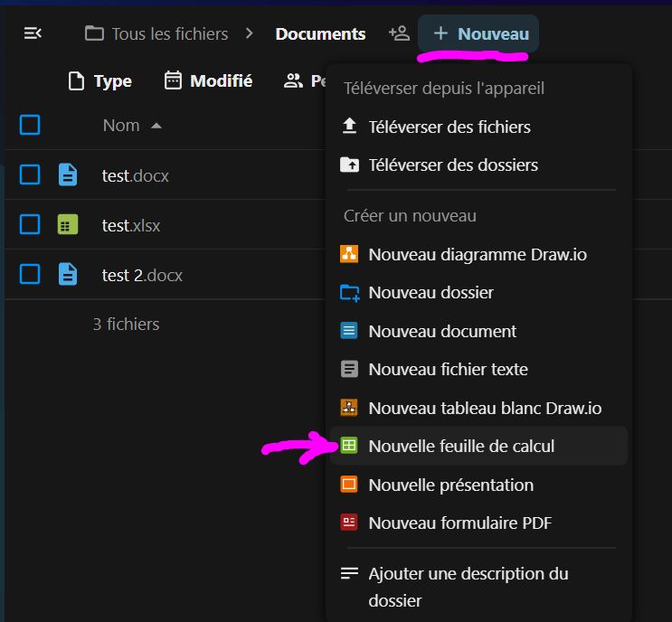Click the test.xlsx spreadsheet file icon
This screenshot has width=672, height=622.
click(x=67, y=225)
